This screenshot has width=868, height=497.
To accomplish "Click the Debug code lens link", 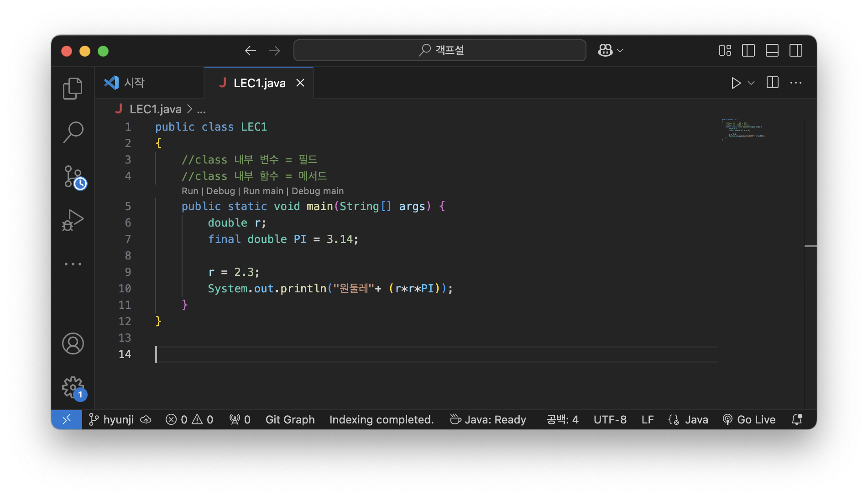I will point(220,190).
